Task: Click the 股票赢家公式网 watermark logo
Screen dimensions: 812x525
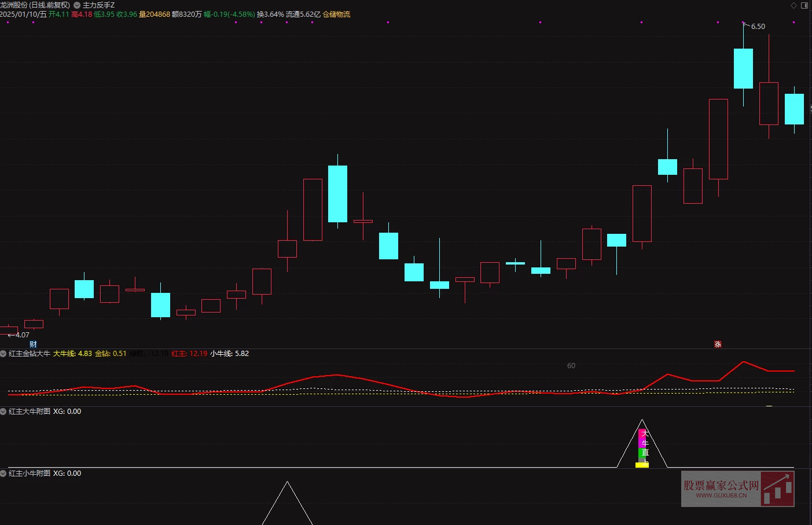Action: coord(737,489)
